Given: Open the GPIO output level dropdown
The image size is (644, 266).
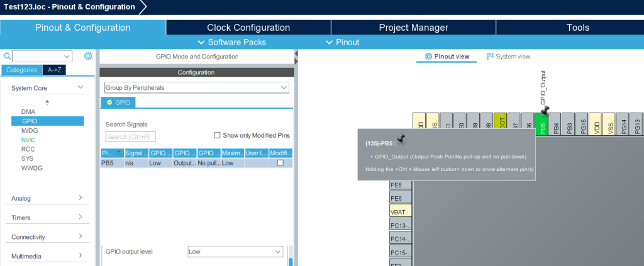Looking at the screenshot, I should (x=235, y=252).
